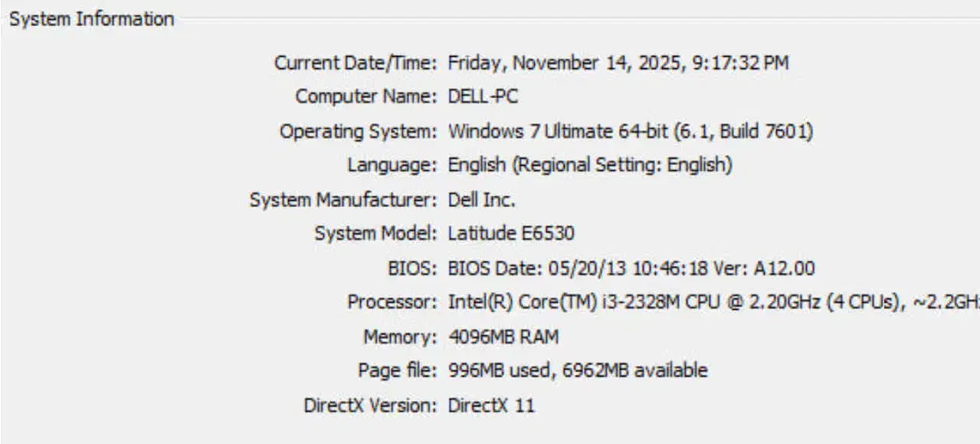Select the DirectX 11 version value
Screen dimensions: 980x444
point(490,406)
